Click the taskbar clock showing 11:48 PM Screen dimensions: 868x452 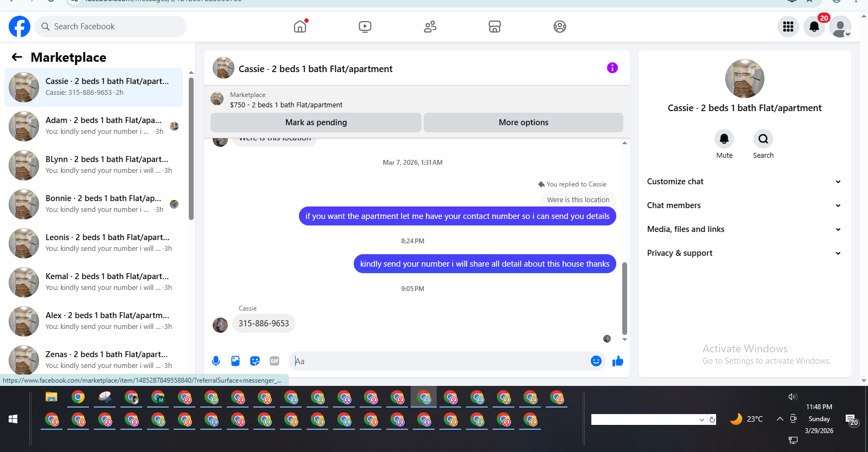click(x=819, y=407)
